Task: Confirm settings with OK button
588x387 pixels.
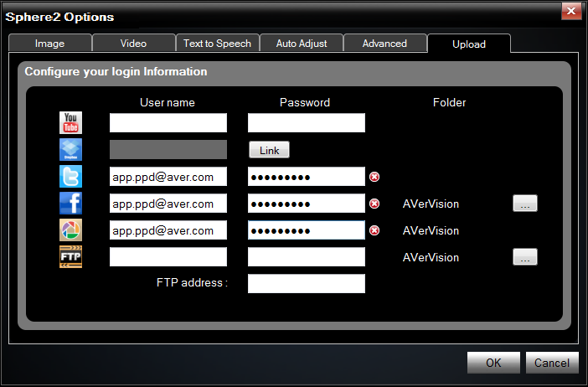Action: pyautogui.click(x=493, y=363)
